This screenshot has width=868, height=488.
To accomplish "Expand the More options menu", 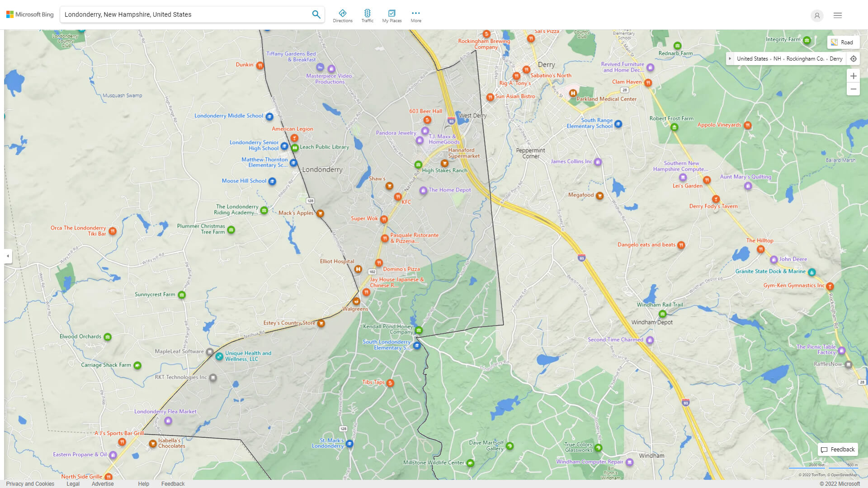I will coord(415,16).
